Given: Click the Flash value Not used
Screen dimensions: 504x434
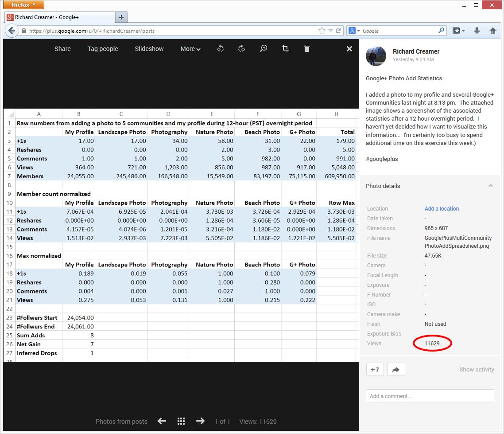Looking at the screenshot, I should click(x=435, y=324).
